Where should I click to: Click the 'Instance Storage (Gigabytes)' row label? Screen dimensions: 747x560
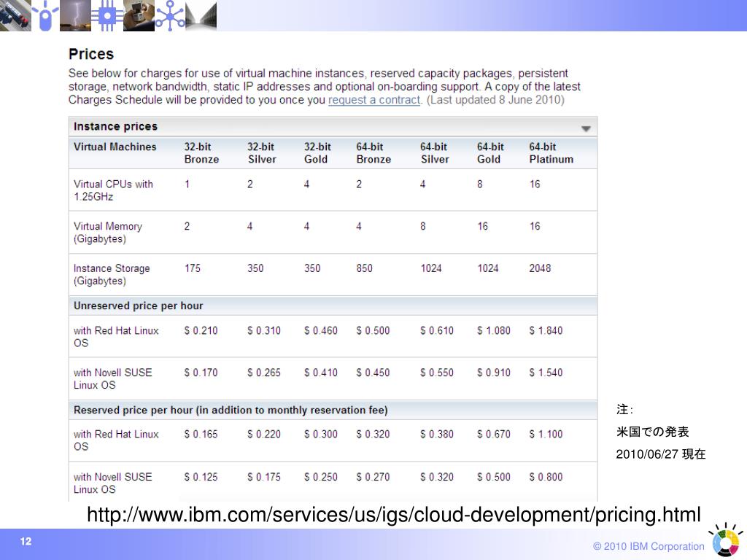tap(112, 275)
